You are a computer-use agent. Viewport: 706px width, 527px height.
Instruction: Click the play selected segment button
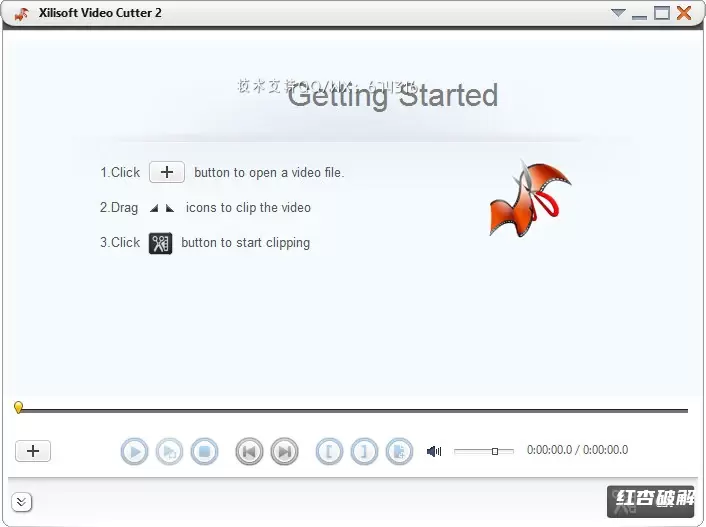coord(169,451)
